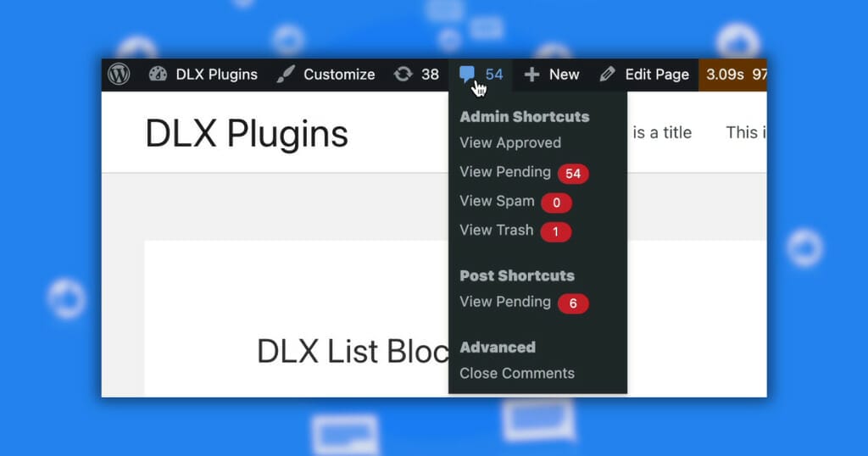
Task: Click the DLX List Block heading
Action: (353, 351)
